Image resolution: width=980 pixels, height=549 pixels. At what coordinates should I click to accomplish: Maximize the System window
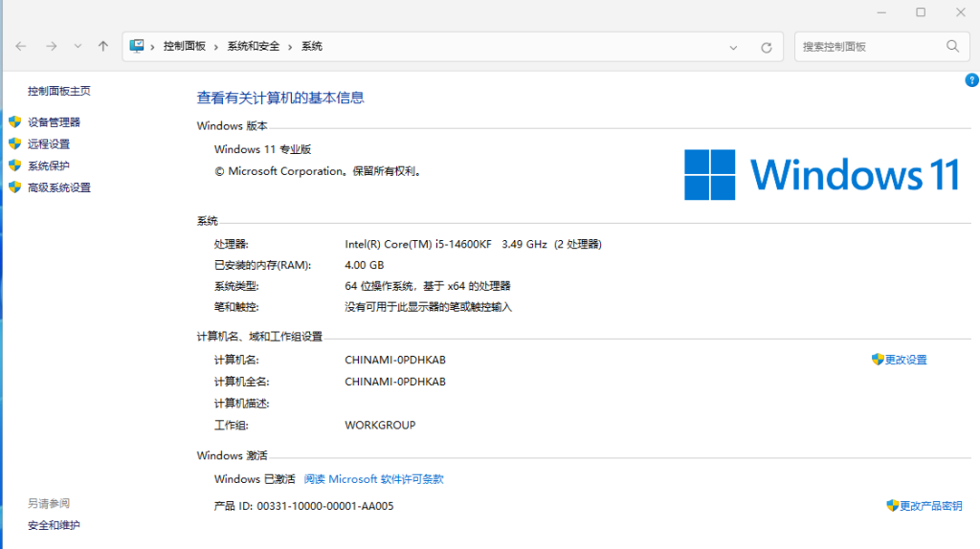click(921, 12)
